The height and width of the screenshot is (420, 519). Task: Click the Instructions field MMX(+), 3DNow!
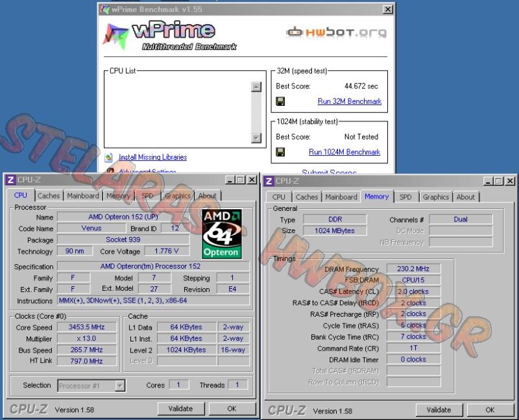154,301
